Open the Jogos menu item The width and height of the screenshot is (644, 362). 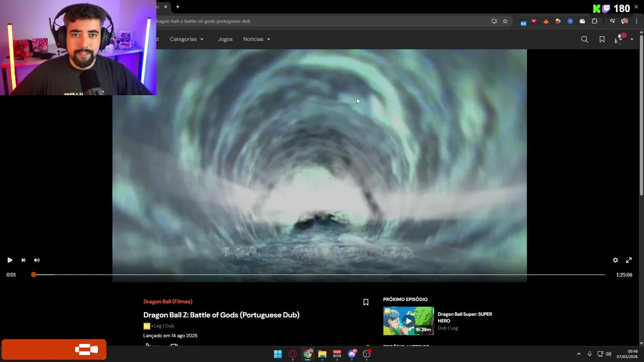225,39
